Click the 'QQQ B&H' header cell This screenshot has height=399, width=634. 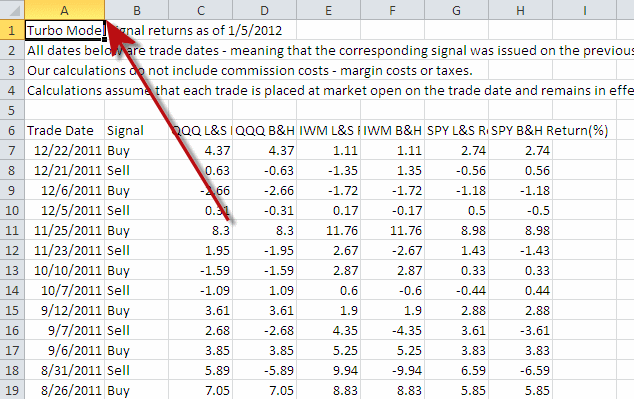click(264, 130)
